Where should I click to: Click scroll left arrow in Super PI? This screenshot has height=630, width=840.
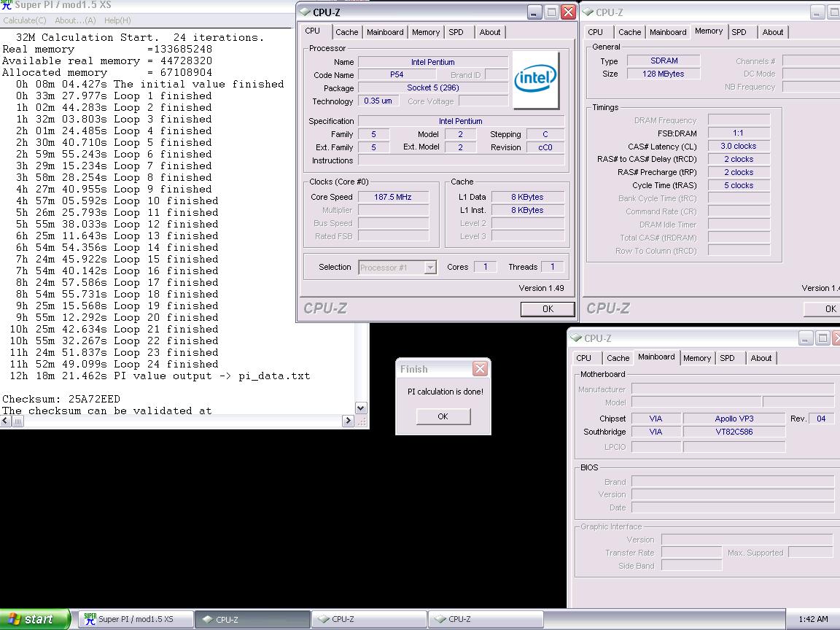(x=5, y=421)
